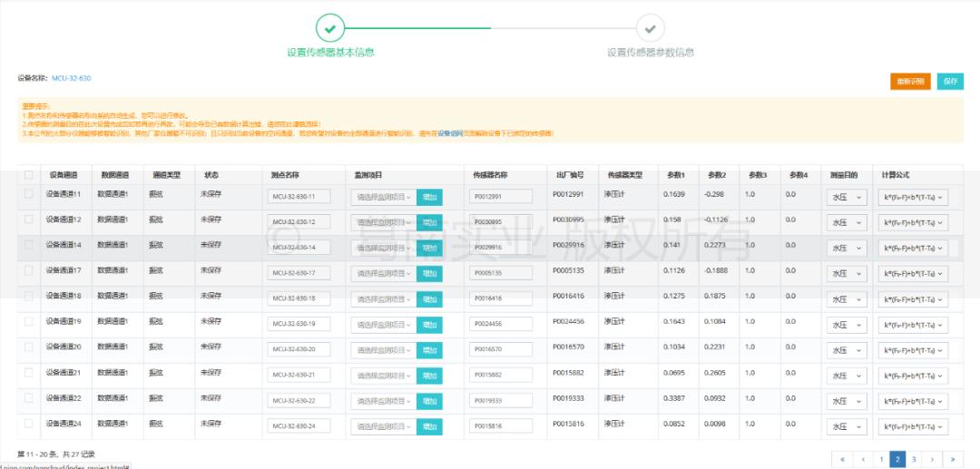The width and height of the screenshot is (980, 469).
Task: Open the MCU-32-630 device name link
Action: 72,78
